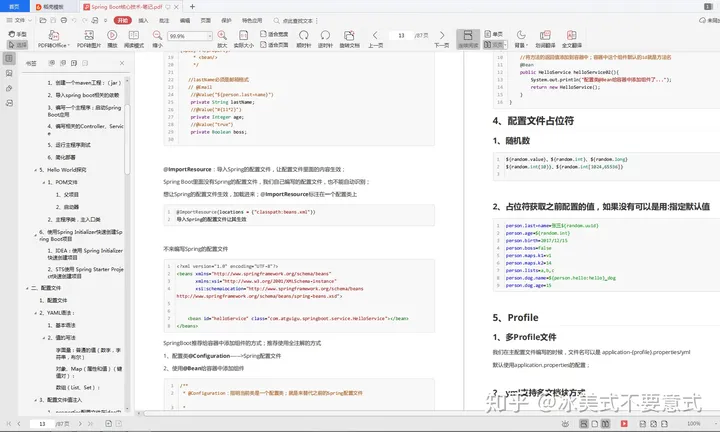Switch to the 批注 ribbon tab
This screenshot has height=432, width=720.
point(164,20)
